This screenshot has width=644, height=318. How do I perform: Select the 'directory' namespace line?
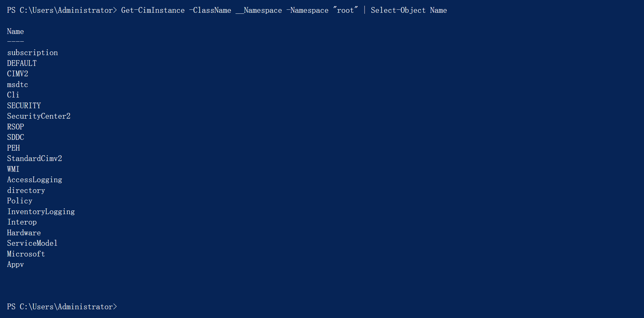coord(26,191)
